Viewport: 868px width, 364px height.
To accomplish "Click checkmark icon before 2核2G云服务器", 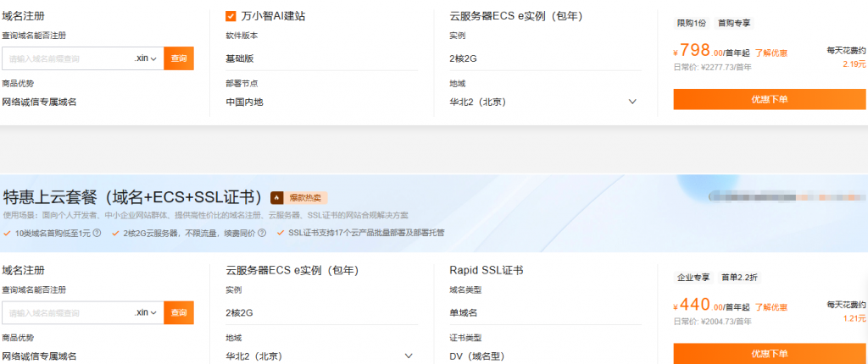I will pos(115,233).
